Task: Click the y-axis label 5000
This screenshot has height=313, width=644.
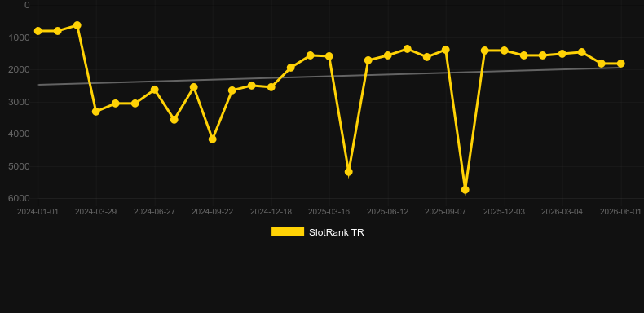Action: pos(20,166)
